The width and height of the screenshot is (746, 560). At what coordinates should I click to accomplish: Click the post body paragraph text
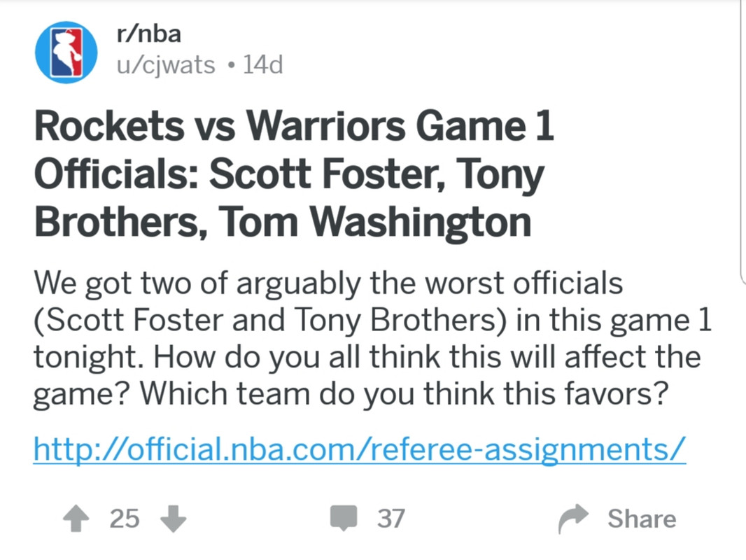click(x=372, y=339)
